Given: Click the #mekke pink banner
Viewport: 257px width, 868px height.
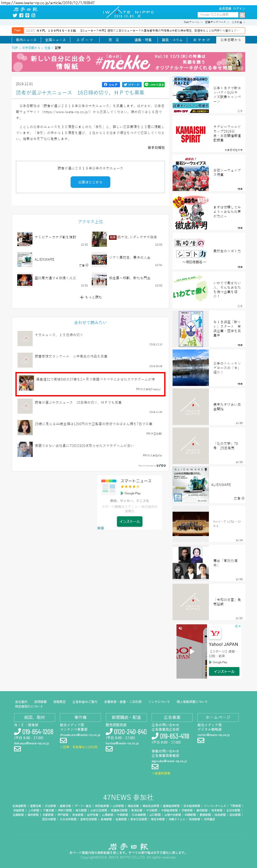Looking at the screenshot, I should coord(128,62).
